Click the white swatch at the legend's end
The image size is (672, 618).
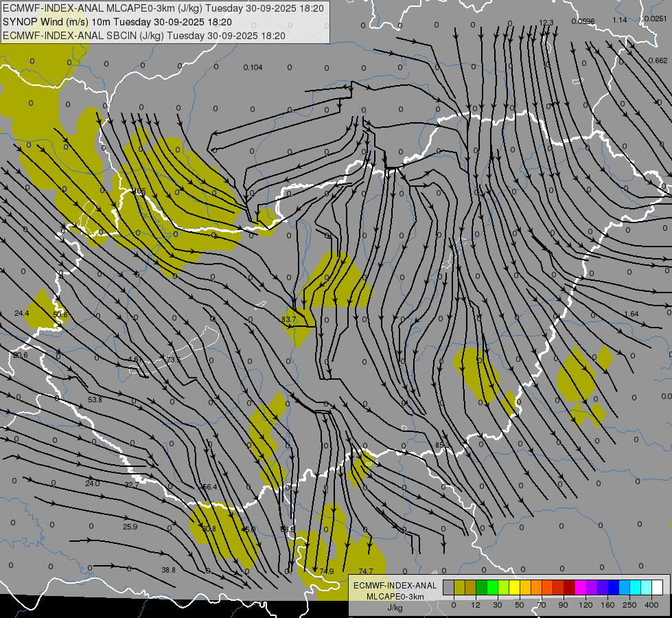[x=658, y=588]
